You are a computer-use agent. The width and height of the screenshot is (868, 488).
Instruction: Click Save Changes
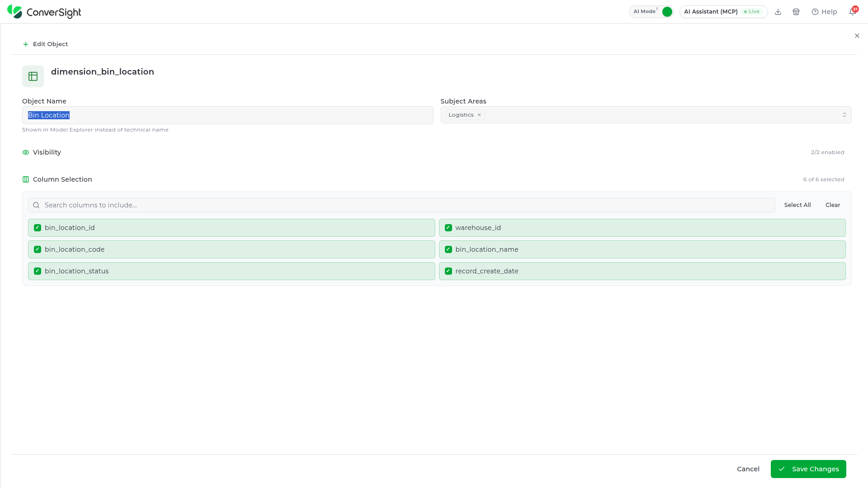808,469
